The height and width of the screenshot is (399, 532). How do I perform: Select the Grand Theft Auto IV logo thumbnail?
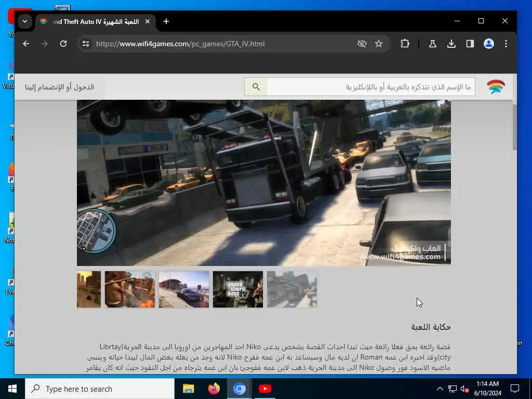238,289
